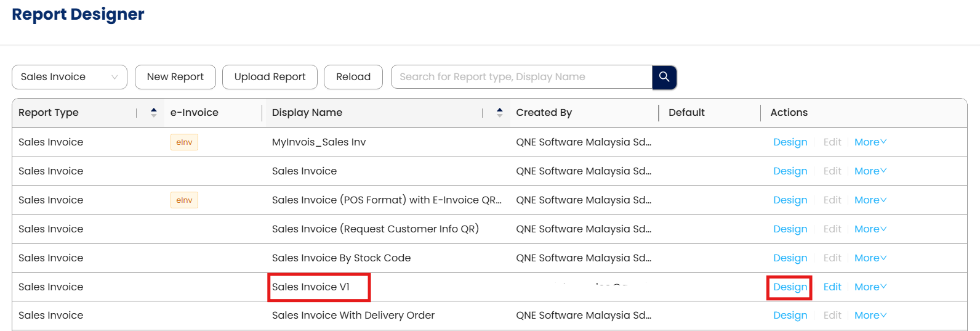
Task: Click the search magnifier icon button
Action: (664, 77)
